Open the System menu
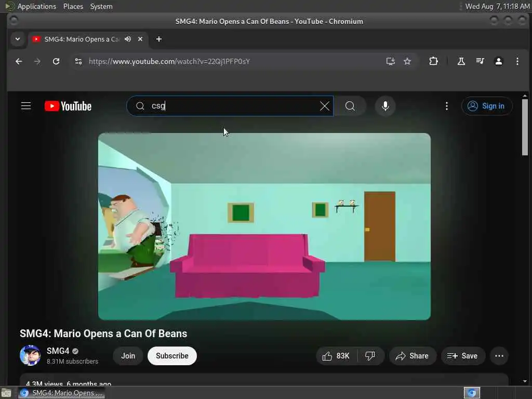 (101, 6)
